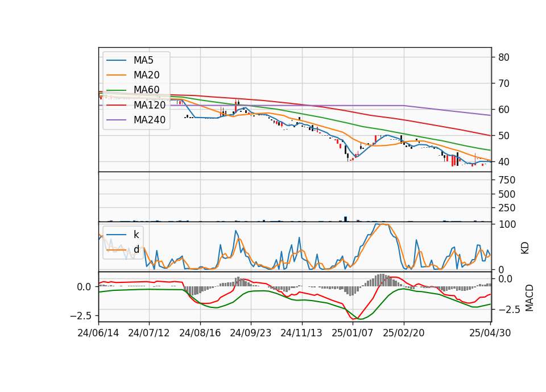Click the volume axis value 750

point(507,180)
